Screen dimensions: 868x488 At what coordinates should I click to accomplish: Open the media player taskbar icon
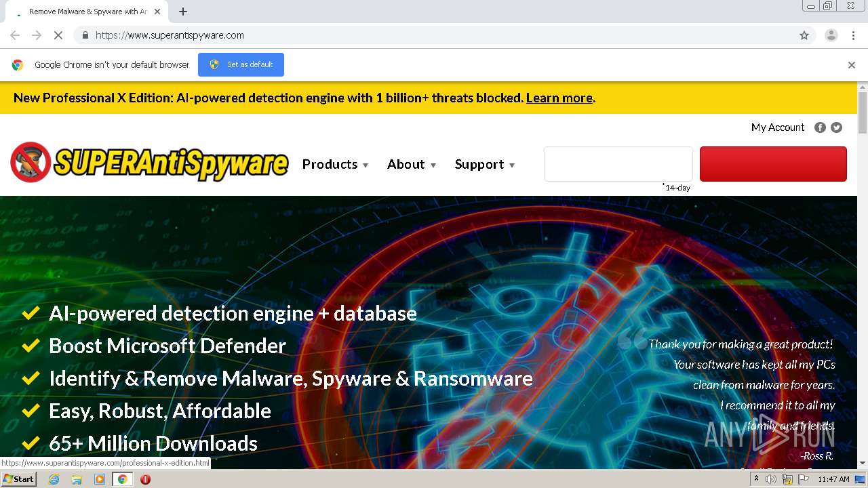[x=100, y=479]
